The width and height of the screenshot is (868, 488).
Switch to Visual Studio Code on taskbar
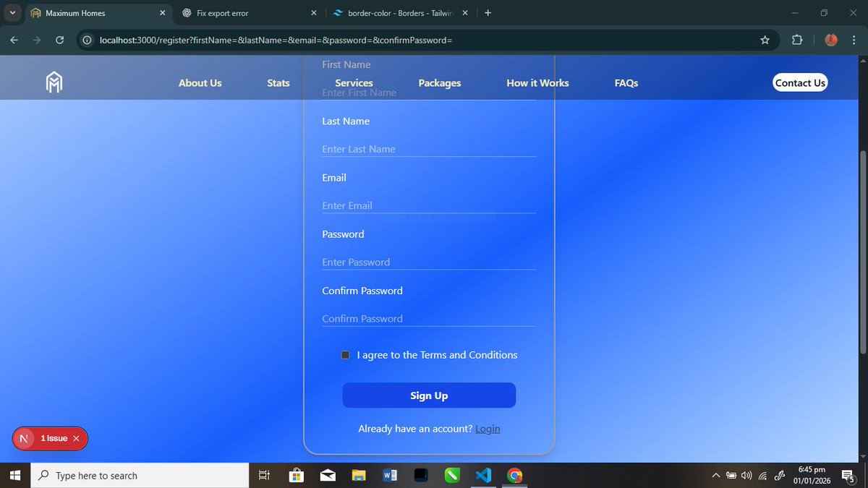484,476
